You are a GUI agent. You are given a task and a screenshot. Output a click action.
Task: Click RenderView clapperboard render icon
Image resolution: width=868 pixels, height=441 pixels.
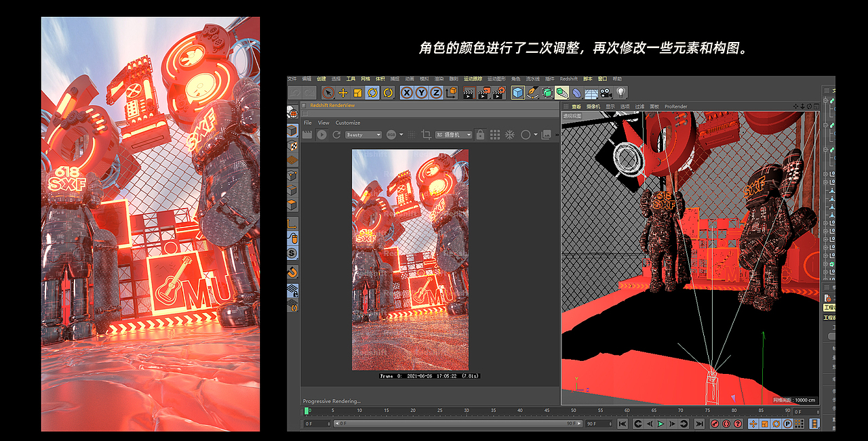pyautogui.click(x=307, y=135)
